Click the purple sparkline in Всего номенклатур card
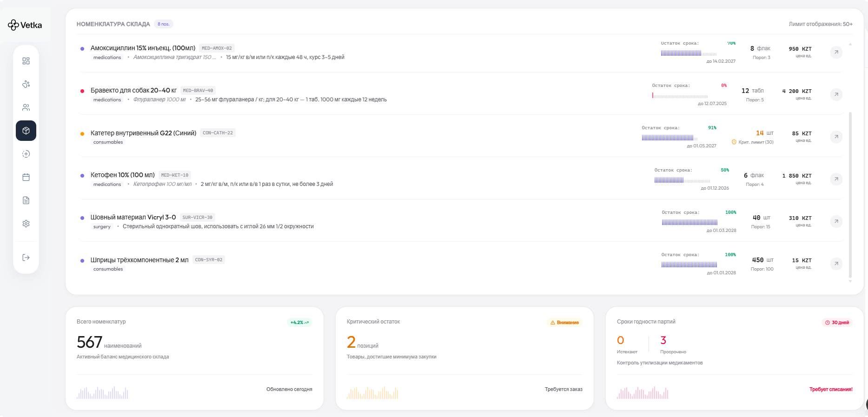Viewport: 868px width, 417px height. (102, 392)
